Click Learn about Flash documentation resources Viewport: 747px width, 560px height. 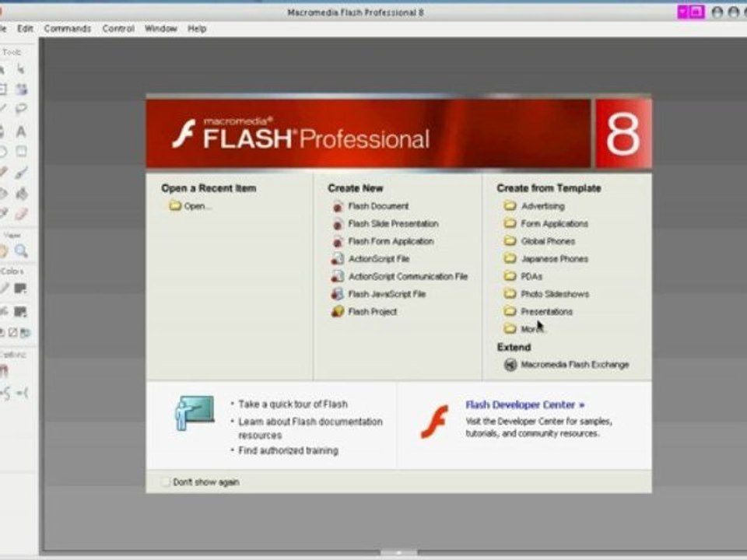[x=310, y=429]
